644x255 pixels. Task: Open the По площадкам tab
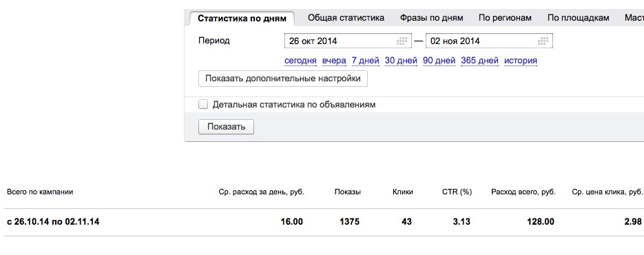(579, 18)
